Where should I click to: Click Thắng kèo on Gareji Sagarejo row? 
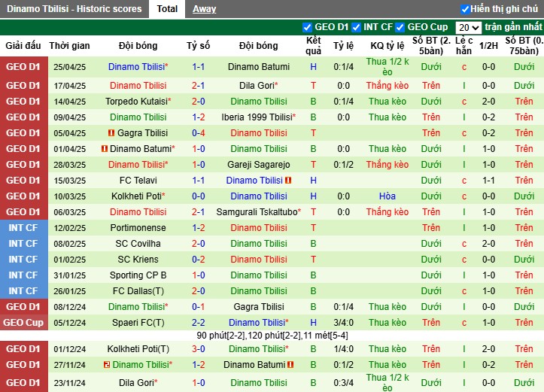click(387, 165)
